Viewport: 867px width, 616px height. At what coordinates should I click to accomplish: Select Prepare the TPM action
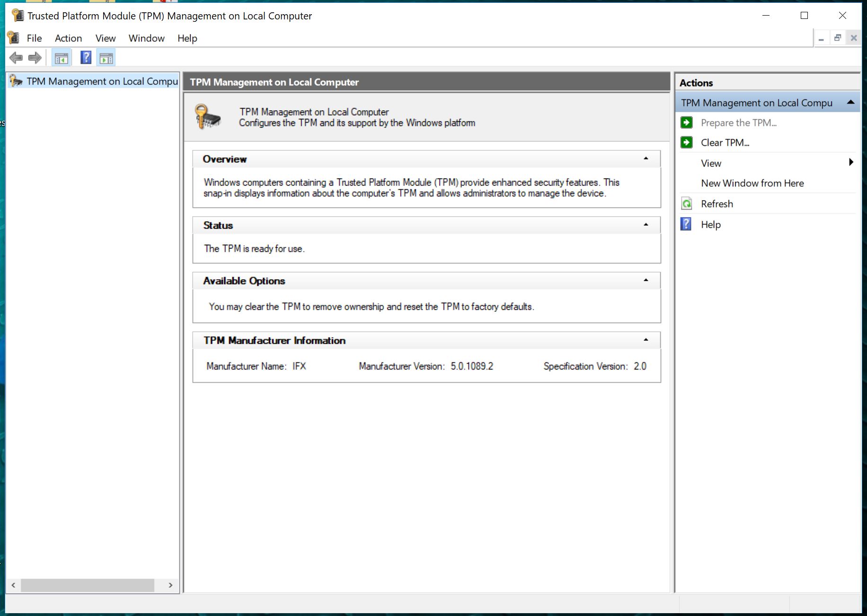pyautogui.click(x=739, y=123)
